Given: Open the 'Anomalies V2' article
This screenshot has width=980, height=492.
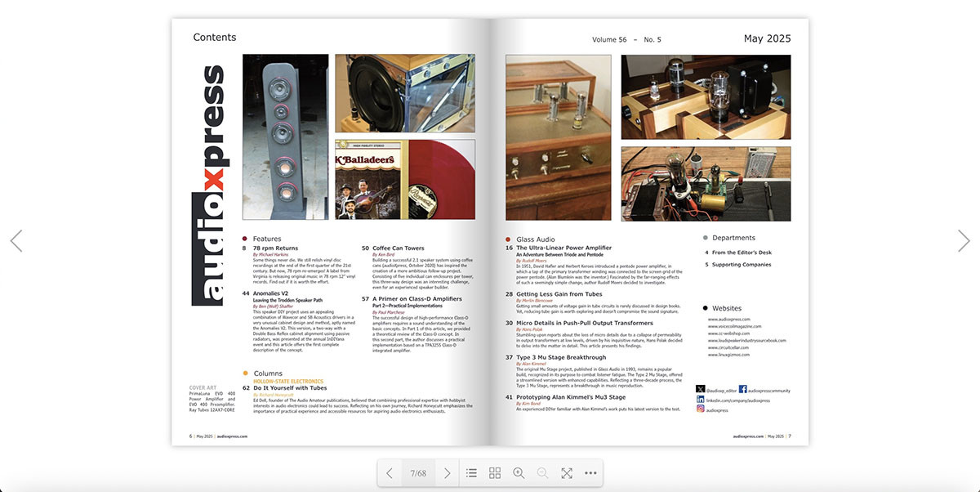Looking at the screenshot, I should (270, 293).
